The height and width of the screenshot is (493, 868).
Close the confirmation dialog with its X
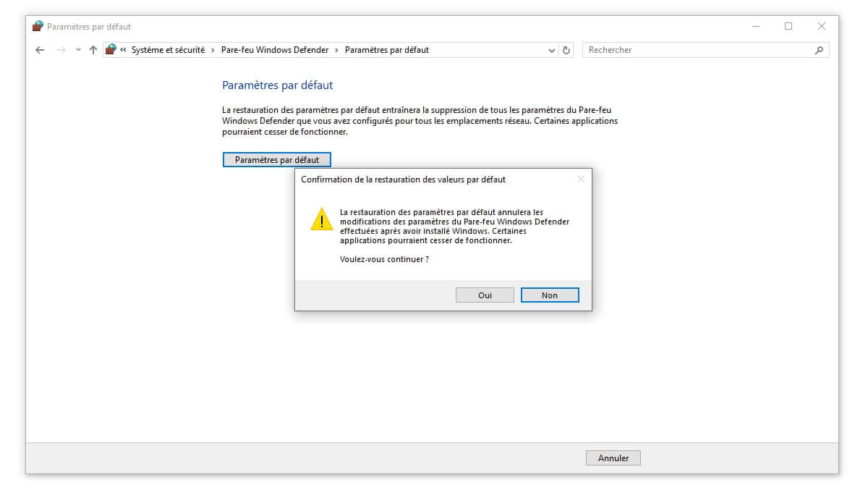click(580, 179)
